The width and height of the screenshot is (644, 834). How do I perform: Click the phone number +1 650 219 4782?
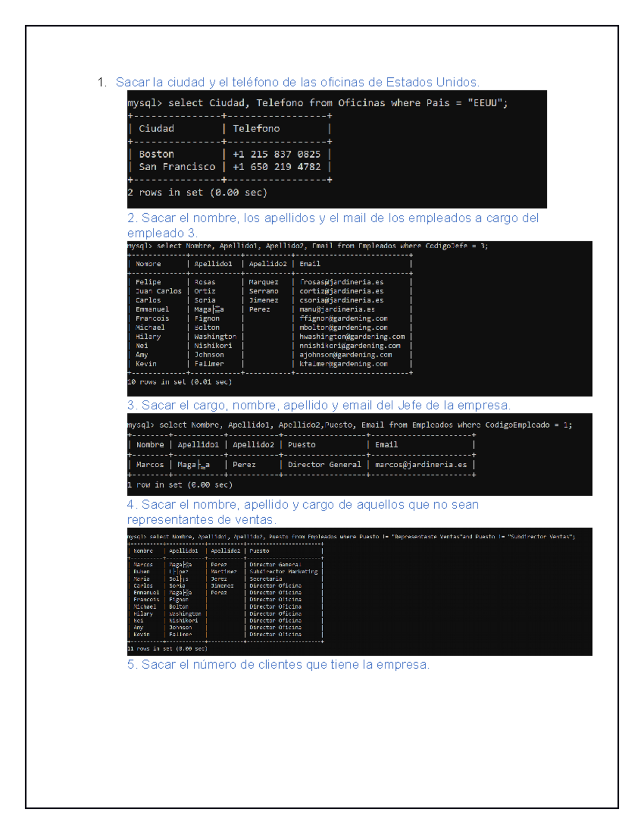[276, 167]
